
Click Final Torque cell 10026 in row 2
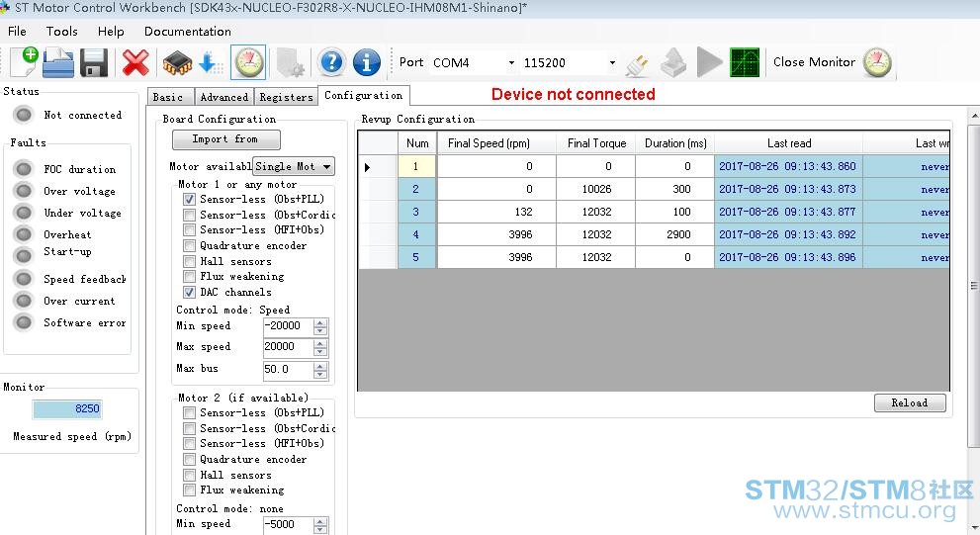(595, 189)
